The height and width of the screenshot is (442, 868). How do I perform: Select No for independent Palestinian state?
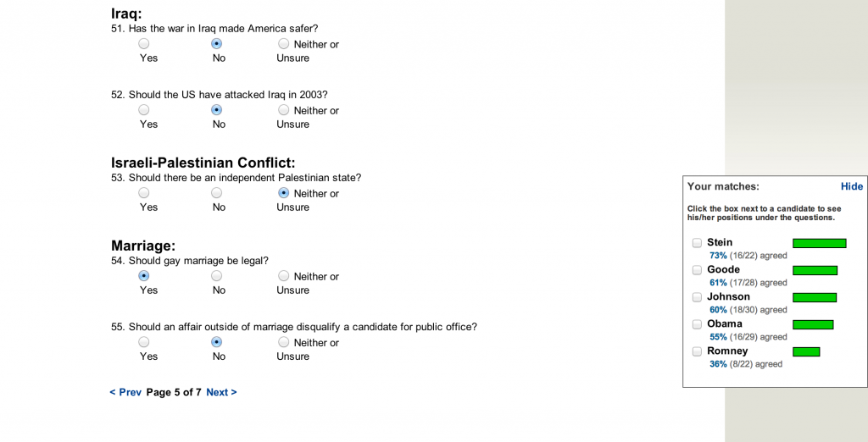(216, 192)
